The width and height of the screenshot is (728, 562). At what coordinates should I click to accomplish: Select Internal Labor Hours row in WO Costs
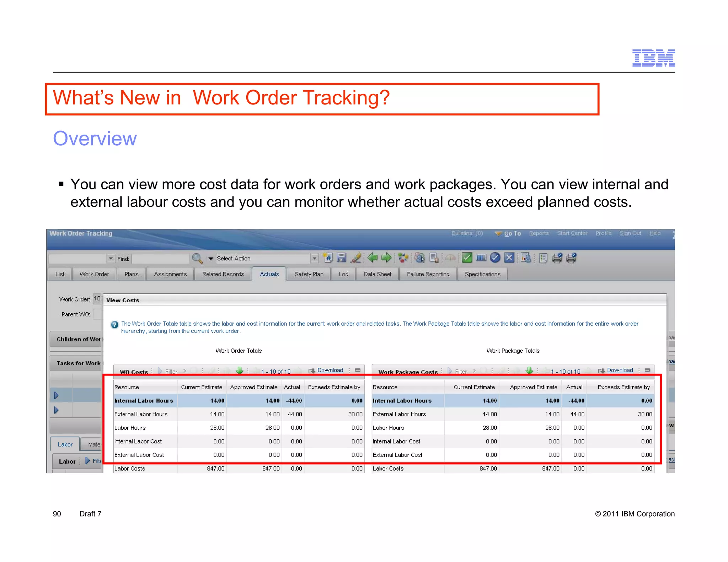tap(239, 401)
